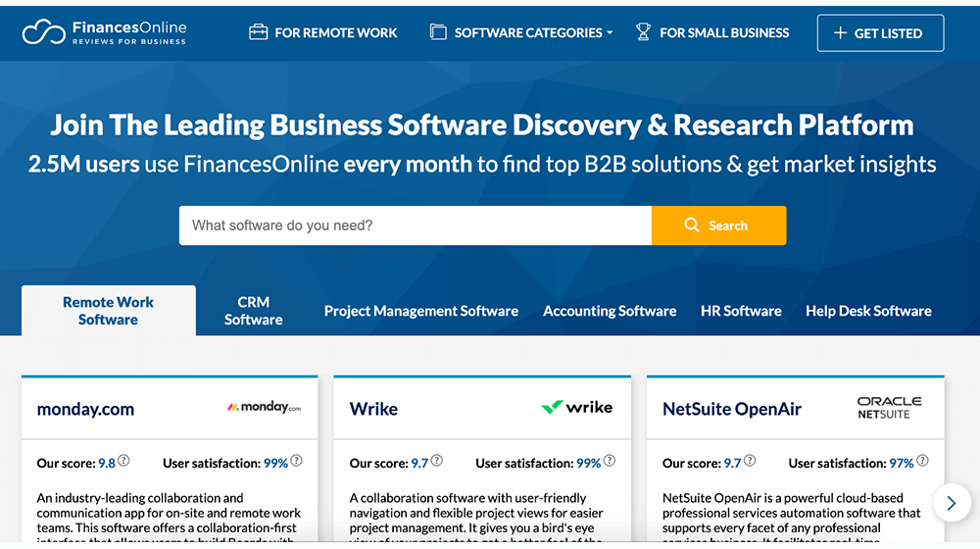Click the monday.com logo image
This screenshot has width=980, height=549.
(264, 407)
